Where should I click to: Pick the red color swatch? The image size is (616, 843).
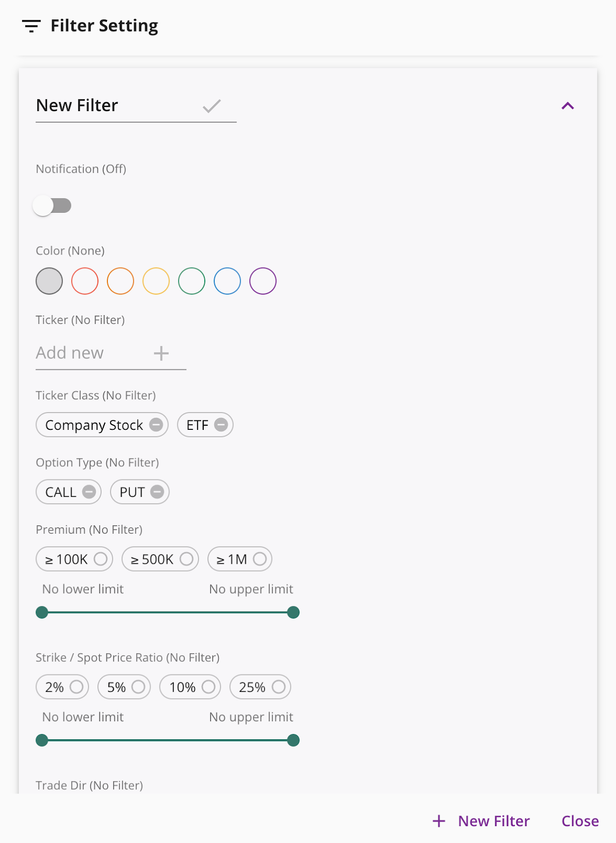click(x=85, y=281)
